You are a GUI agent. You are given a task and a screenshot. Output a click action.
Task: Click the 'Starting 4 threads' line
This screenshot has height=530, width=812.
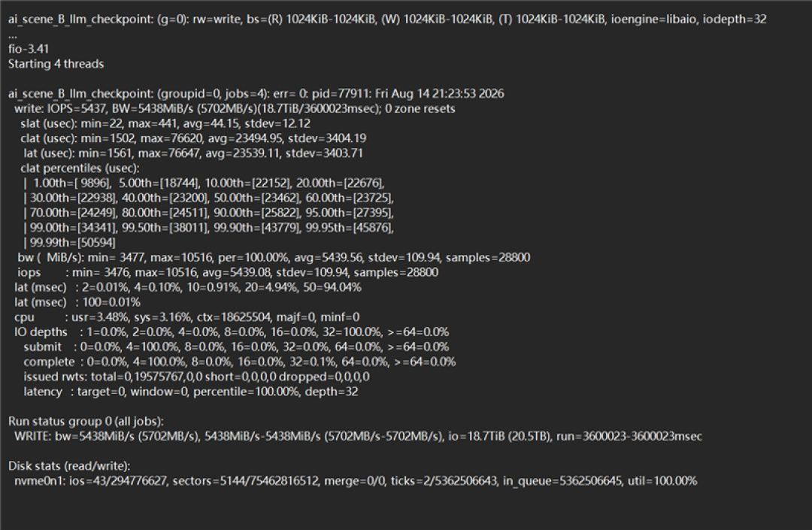click(56, 64)
